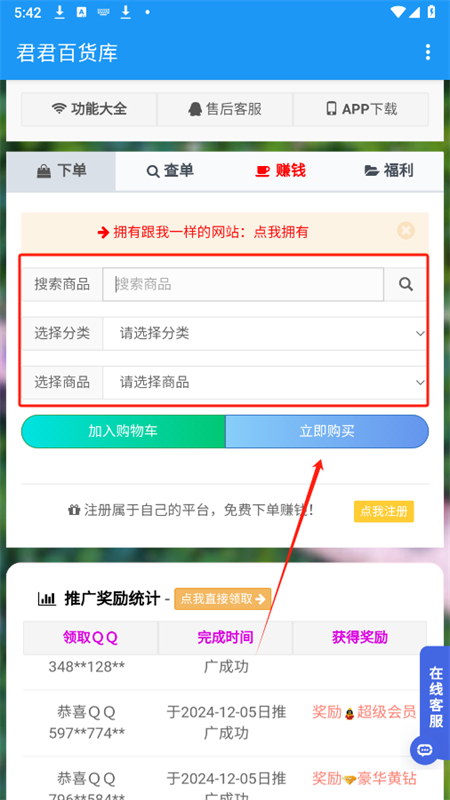Contact 售后客服 support

pyautogui.click(x=225, y=109)
